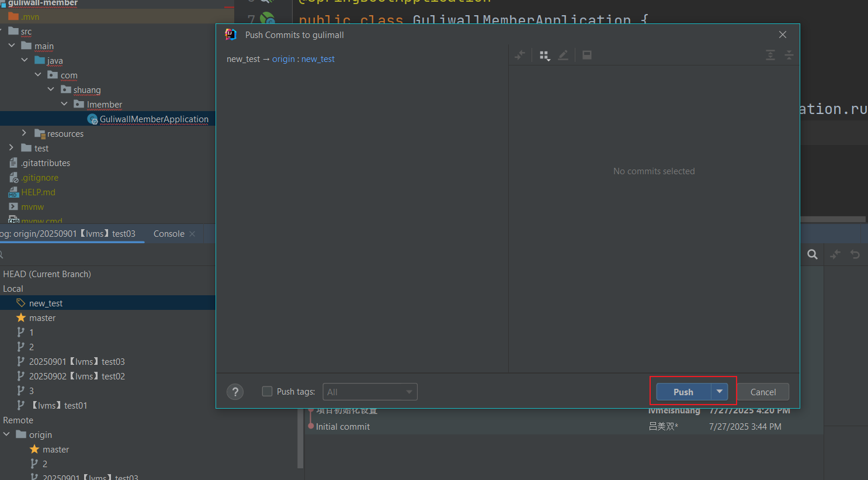Click the cherry-pick icon in dialog toolbar

(519, 55)
